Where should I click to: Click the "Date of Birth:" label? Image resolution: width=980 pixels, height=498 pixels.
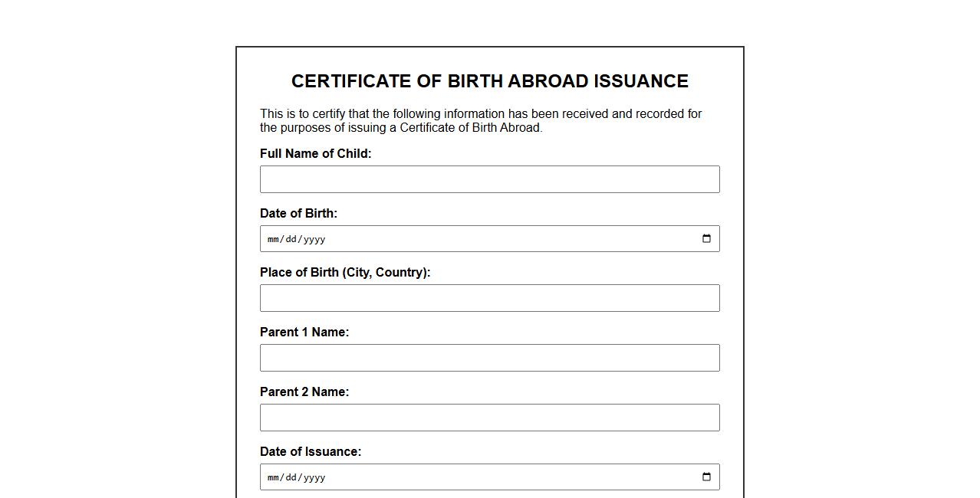(x=298, y=213)
